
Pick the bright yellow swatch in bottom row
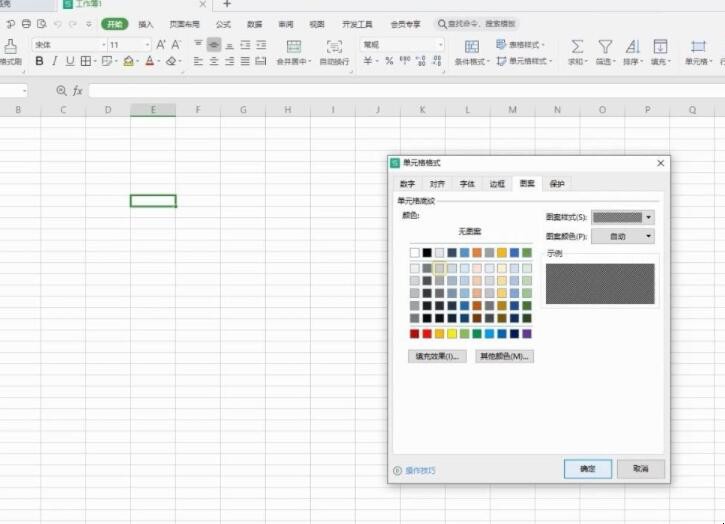point(452,333)
